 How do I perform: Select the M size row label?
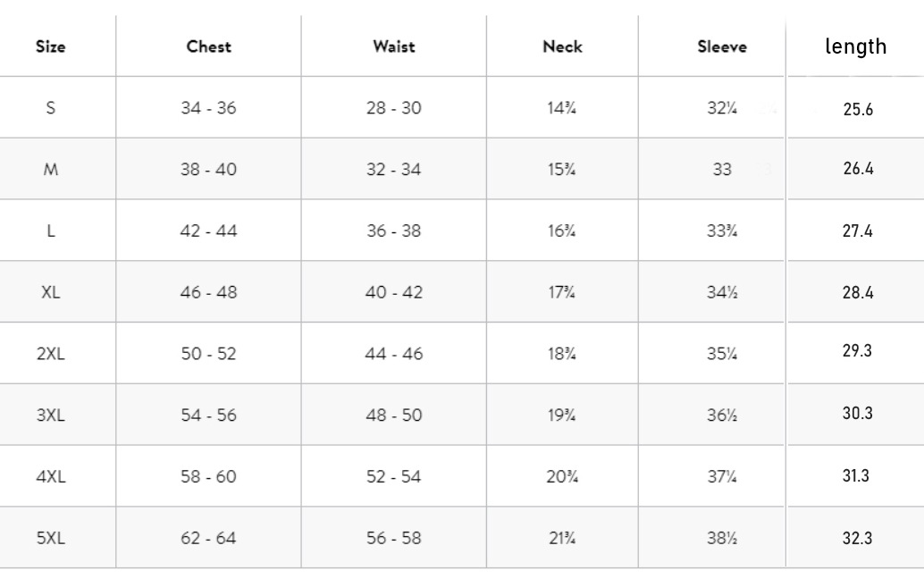click(x=51, y=170)
